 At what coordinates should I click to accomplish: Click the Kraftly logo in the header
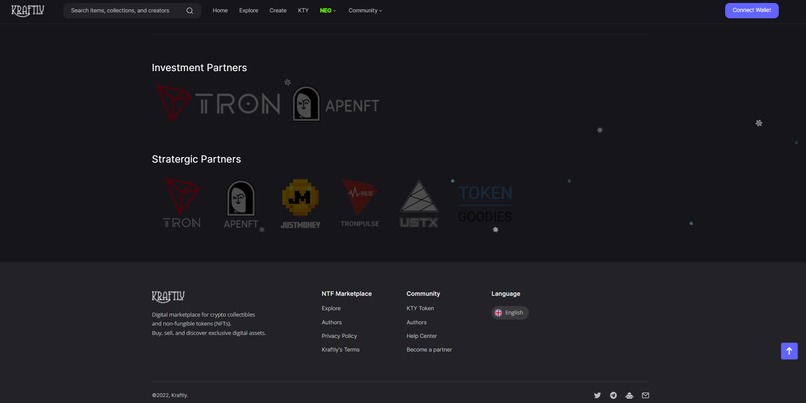point(28,11)
